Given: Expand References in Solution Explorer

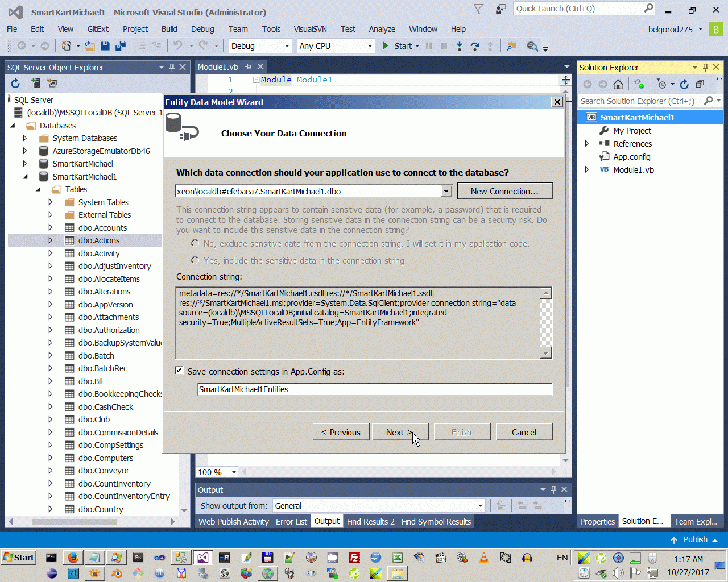Looking at the screenshot, I should (587, 144).
